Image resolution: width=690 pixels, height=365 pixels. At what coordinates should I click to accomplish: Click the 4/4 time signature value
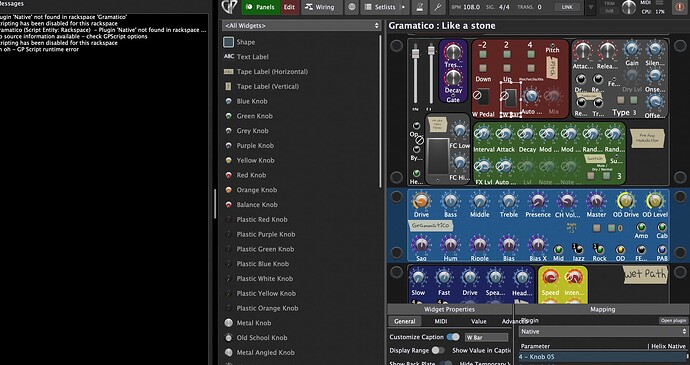click(x=504, y=7)
